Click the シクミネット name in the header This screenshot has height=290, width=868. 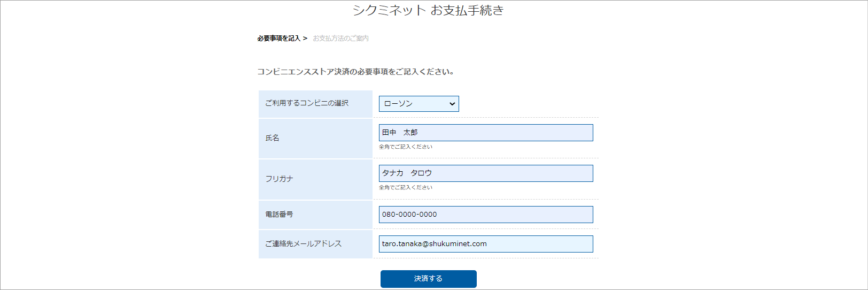[x=389, y=10]
